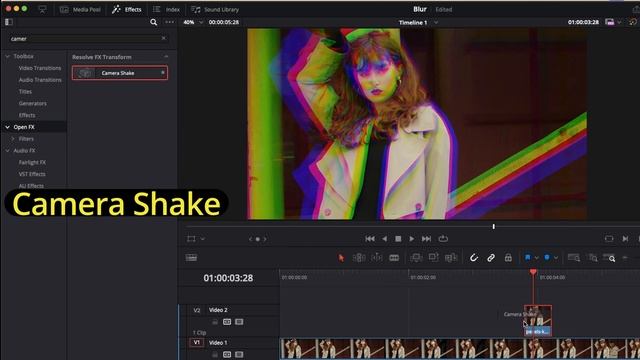
Task: Select the Trim Edit Mode tool
Action: [x=359, y=258]
